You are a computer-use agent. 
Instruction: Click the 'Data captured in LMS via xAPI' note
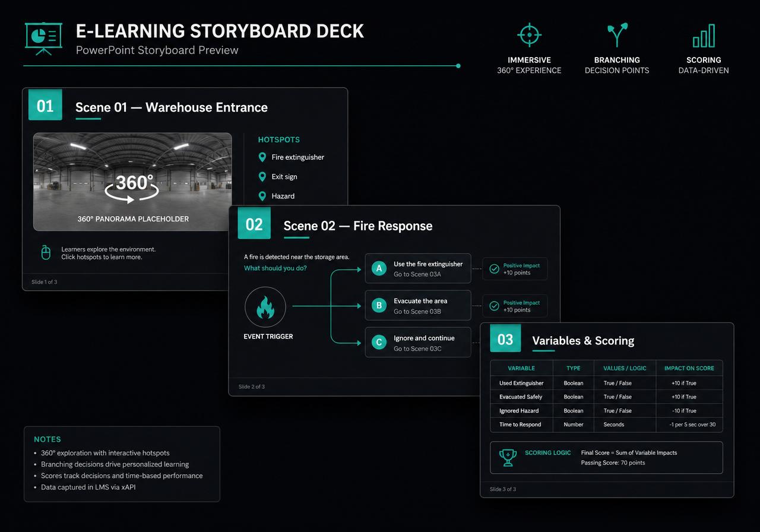coord(88,487)
